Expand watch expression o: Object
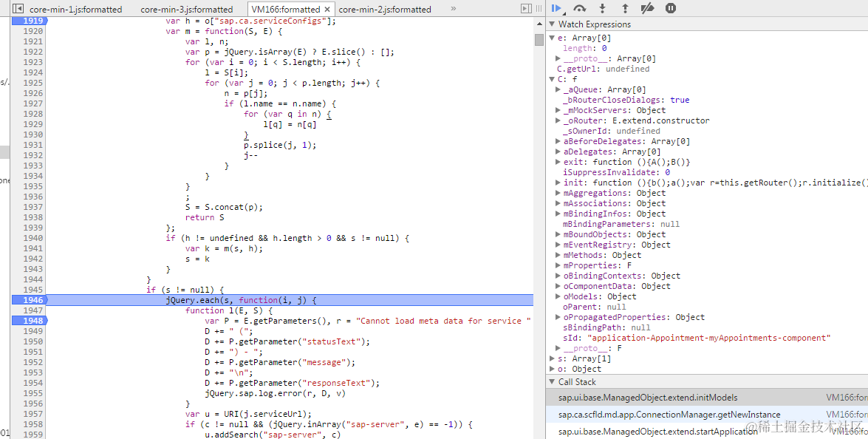868x439 pixels. click(x=552, y=370)
